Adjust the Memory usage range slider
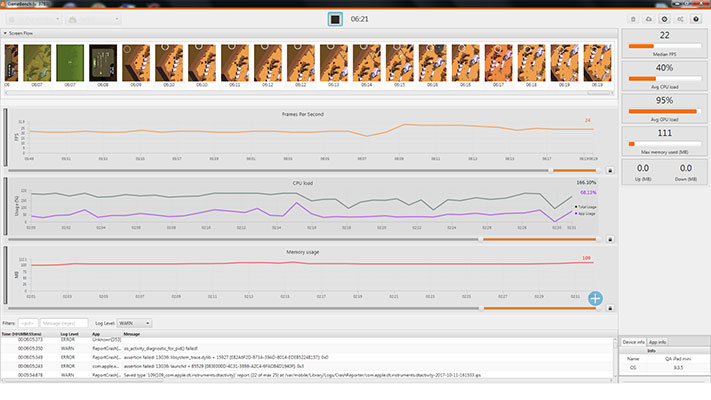 (304, 308)
